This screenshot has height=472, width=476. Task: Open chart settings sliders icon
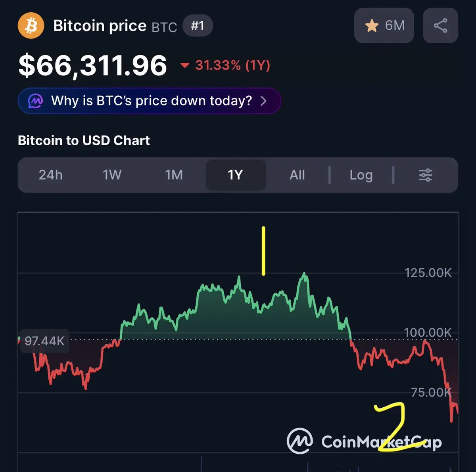425,175
